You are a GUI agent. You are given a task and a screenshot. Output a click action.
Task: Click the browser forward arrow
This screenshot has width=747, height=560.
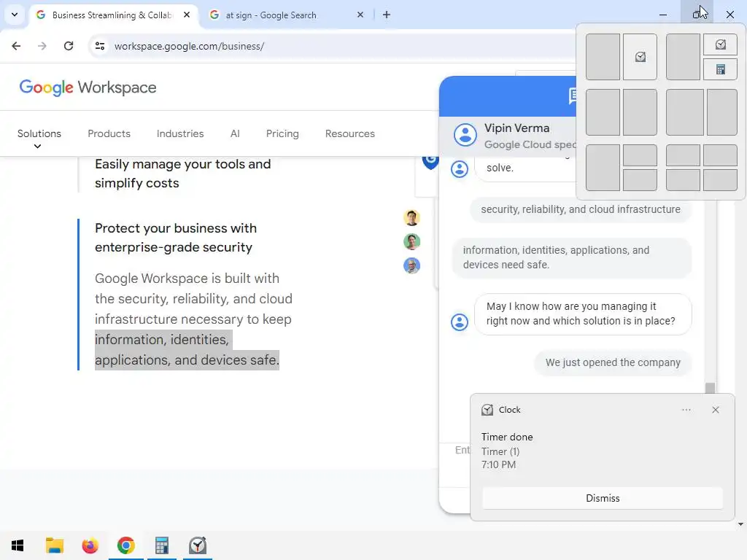click(42, 46)
